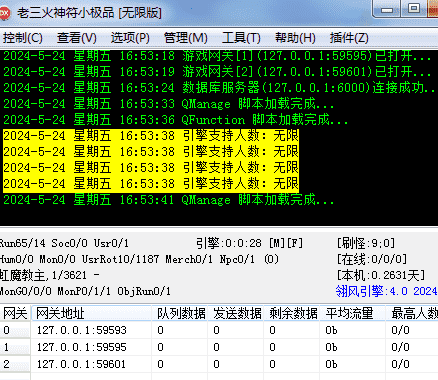Click the 引擎:0:0:28 [M][F] status text
The height and width of the screenshot is (380, 438).
click(x=249, y=243)
